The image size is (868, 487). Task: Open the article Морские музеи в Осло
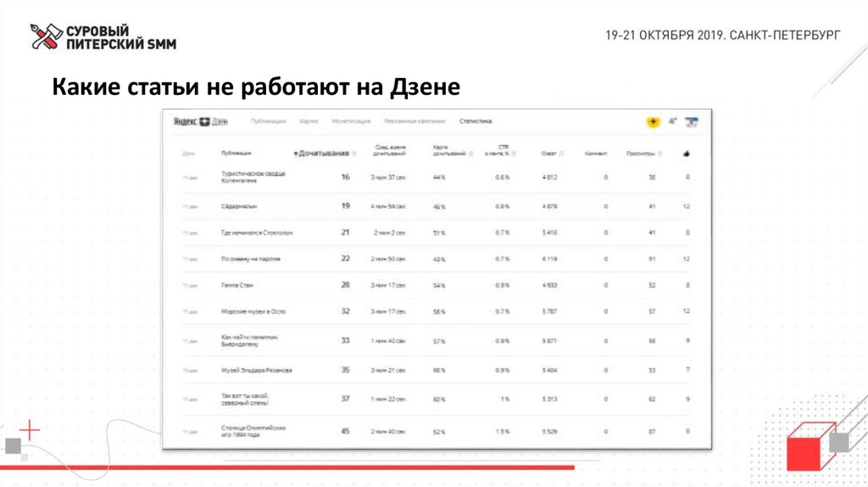click(253, 311)
